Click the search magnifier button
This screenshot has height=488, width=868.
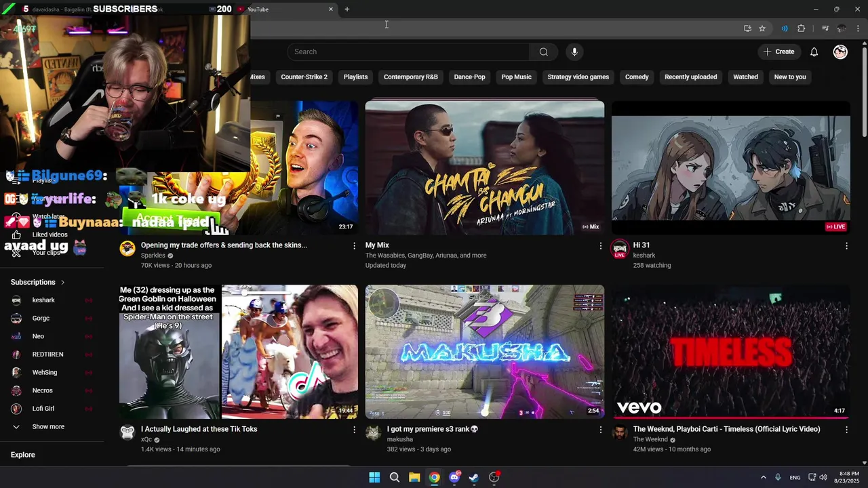coord(543,52)
